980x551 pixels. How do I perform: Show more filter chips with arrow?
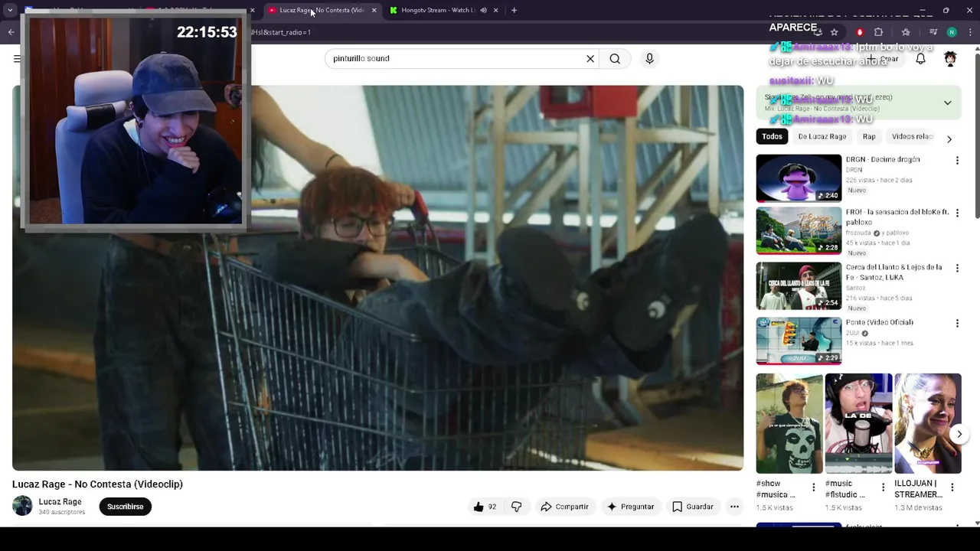pos(949,139)
